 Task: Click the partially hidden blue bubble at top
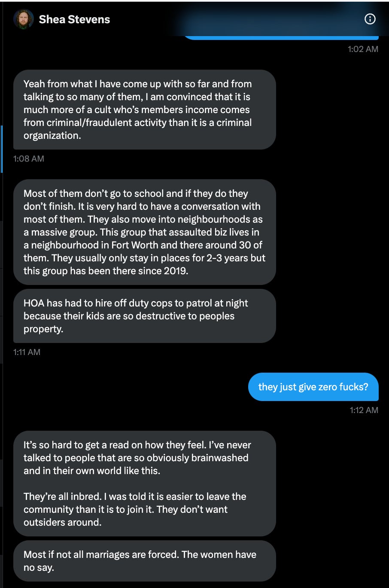tap(281, 37)
